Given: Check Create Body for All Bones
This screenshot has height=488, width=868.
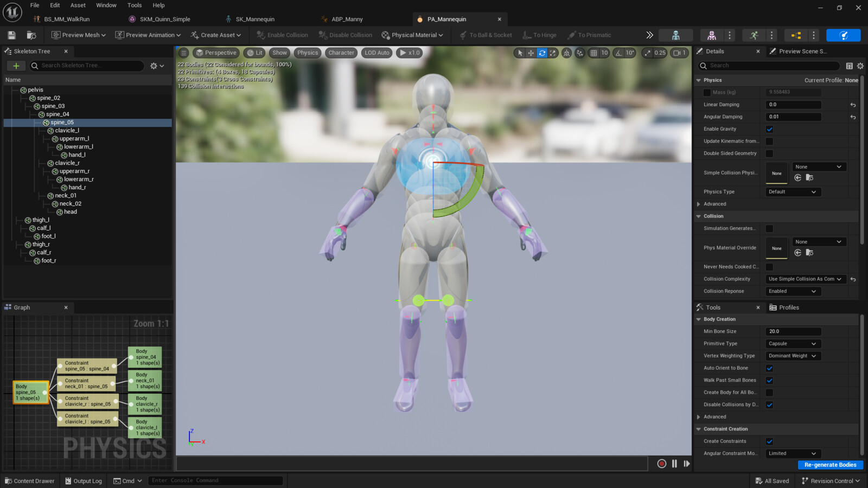Looking at the screenshot, I should 769,393.
